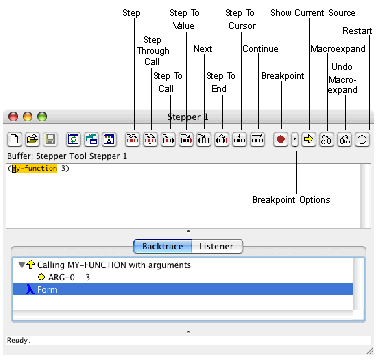Click the Step toolbar icon

pos(133,139)
